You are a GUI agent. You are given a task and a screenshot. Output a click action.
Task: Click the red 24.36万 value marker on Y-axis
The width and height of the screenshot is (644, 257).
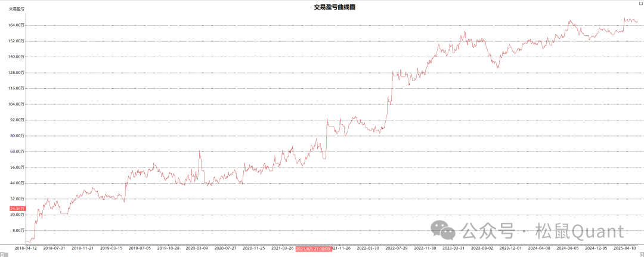tap(17, 208)
